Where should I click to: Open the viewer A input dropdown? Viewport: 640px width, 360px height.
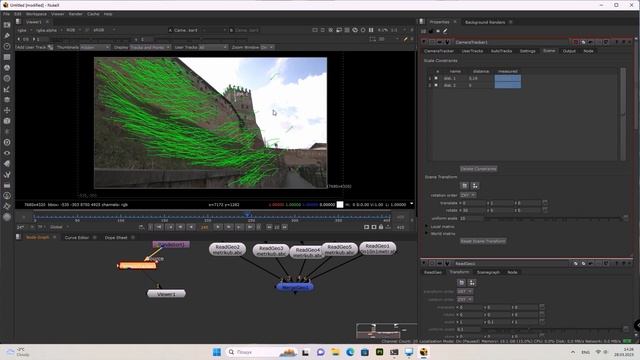click(x=198, y=30)
